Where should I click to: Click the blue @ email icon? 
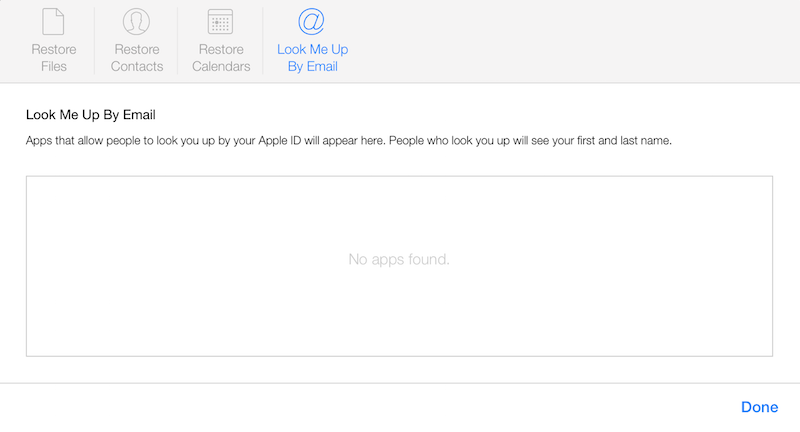tap(311, 21)
